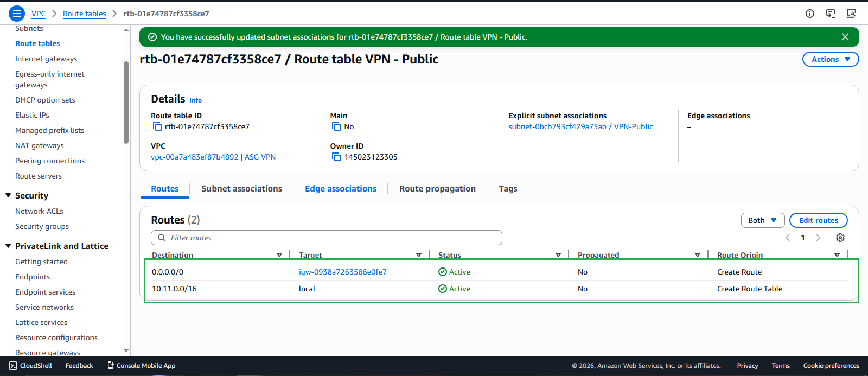
Task: Open Peering connections in sidebar
Action: point(50,161)
